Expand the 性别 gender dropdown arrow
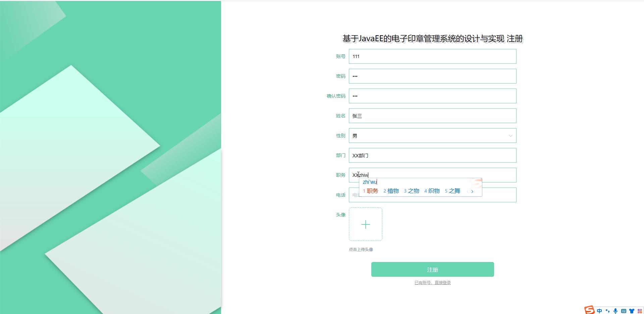 click(x=511, y=136)
